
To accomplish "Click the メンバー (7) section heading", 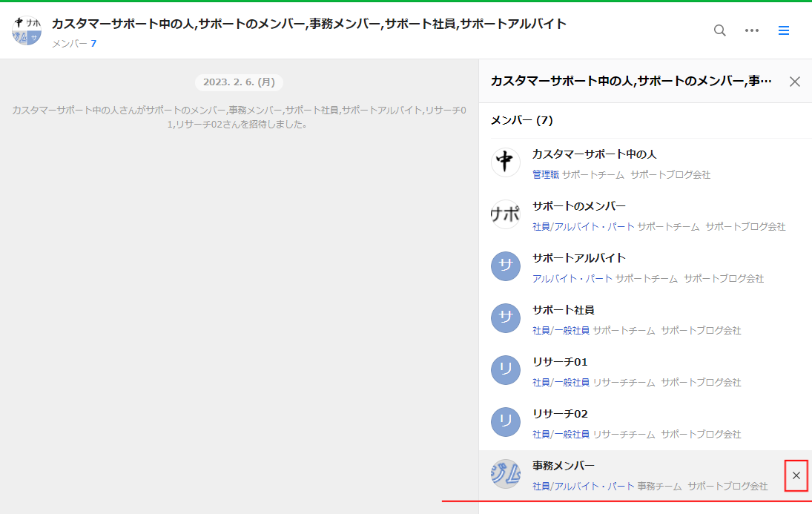I will click(521, 120).
